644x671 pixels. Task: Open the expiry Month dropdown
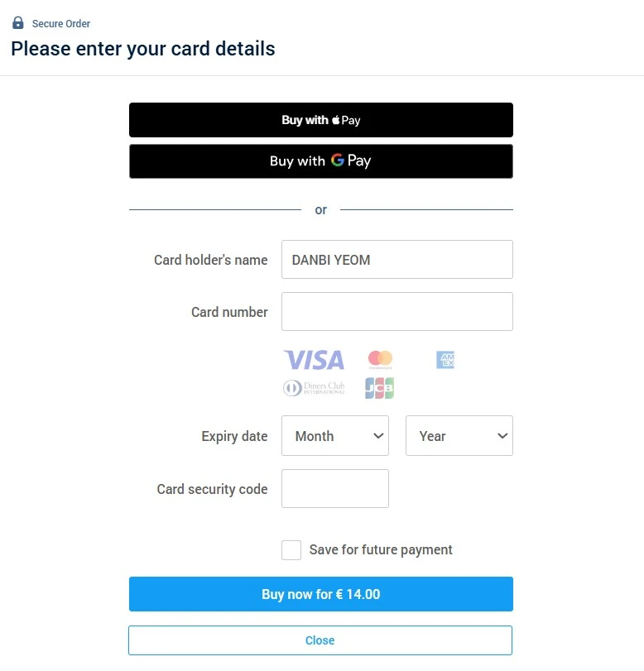click(335, 436)
